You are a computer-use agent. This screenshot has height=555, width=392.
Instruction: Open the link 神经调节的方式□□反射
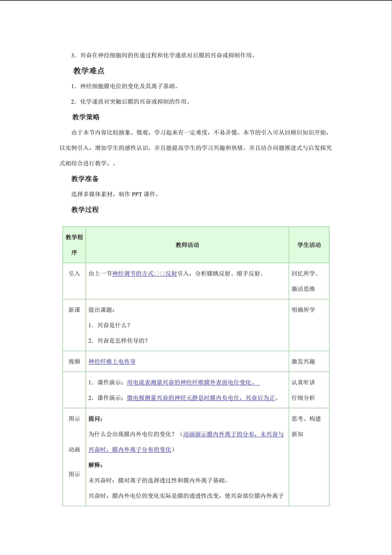click(x=145, y=274)
